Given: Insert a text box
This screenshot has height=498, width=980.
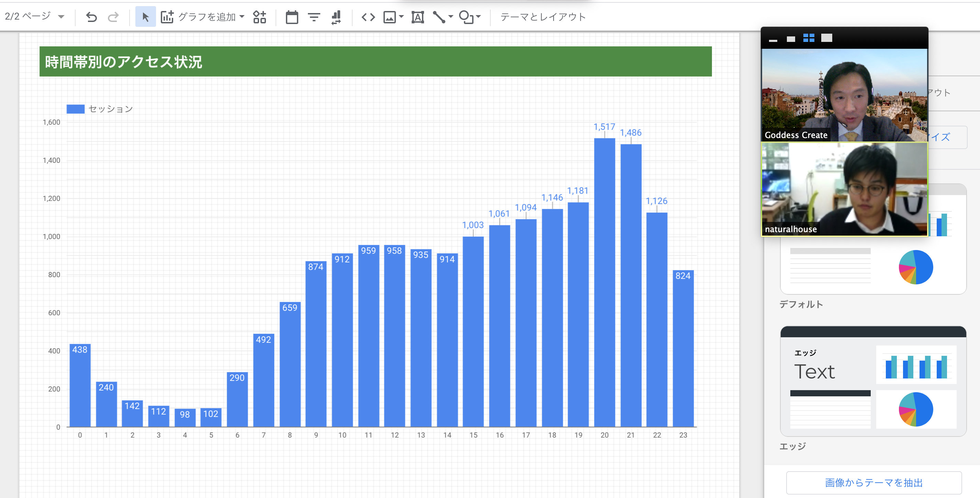Looking at the screenshot, I should [418, 17].
